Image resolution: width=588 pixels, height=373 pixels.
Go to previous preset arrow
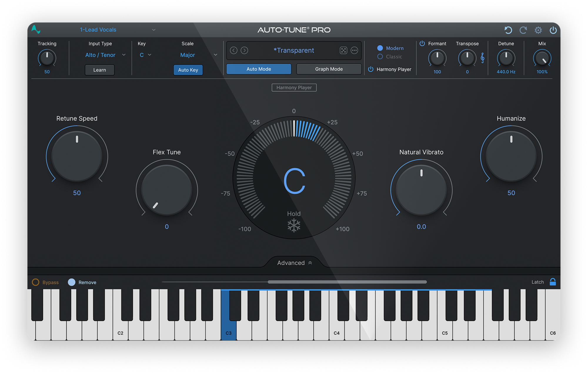point(234,50)
